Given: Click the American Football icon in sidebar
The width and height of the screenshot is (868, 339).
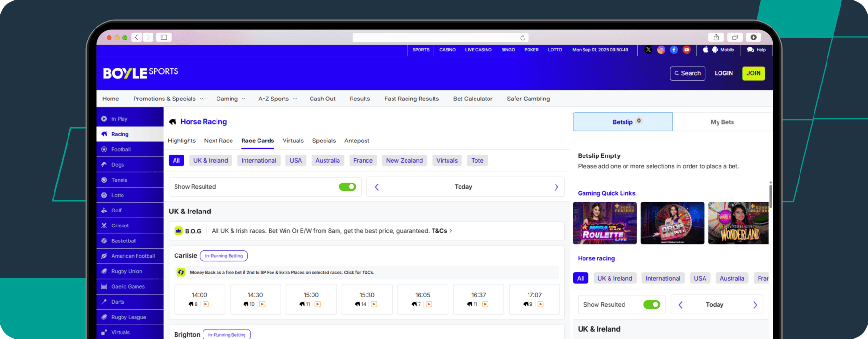Looking at the screenshot, I should click(x=104, y=256).
